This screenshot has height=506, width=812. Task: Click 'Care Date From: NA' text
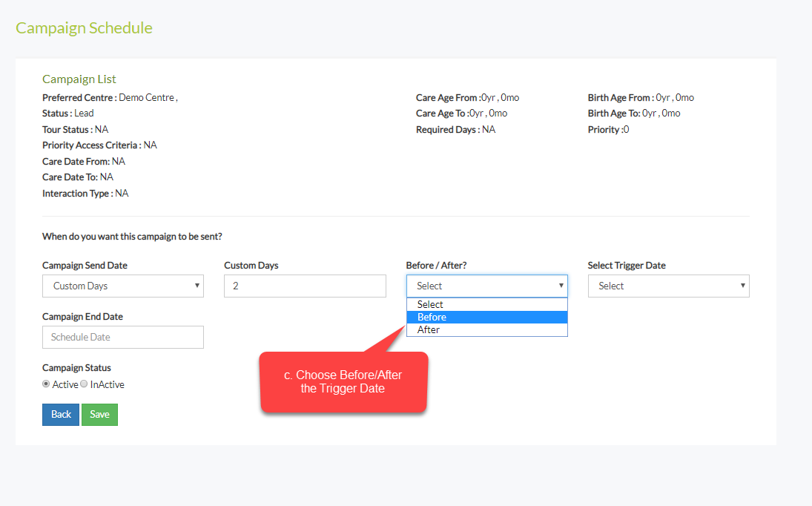coord(84,161)
